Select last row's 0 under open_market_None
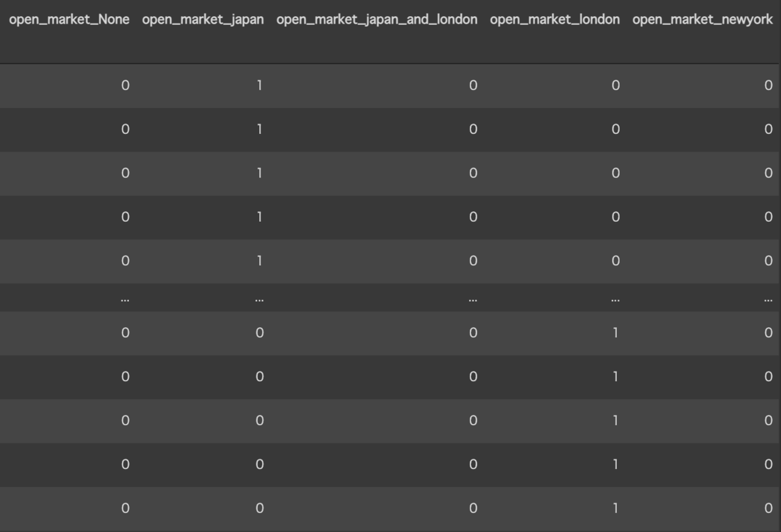 [x=125, y=508]
